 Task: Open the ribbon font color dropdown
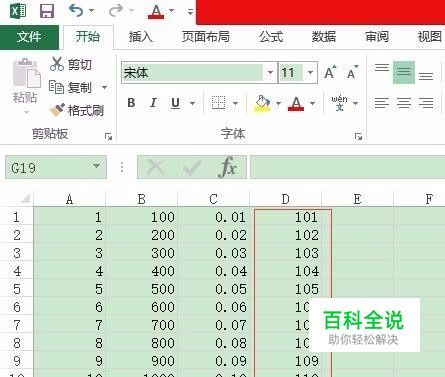pyautogui.click(x=312, y=103)
